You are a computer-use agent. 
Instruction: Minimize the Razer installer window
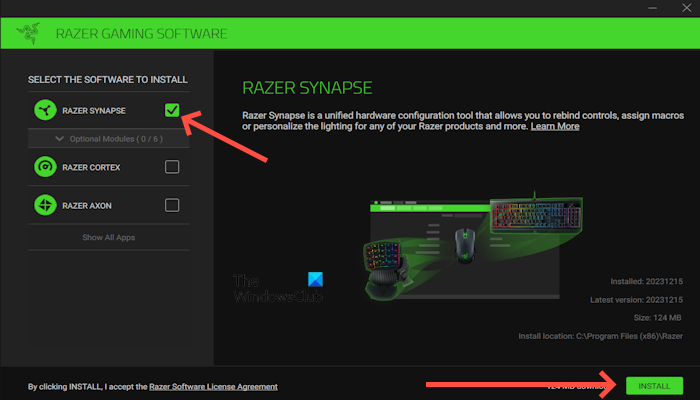652,8
